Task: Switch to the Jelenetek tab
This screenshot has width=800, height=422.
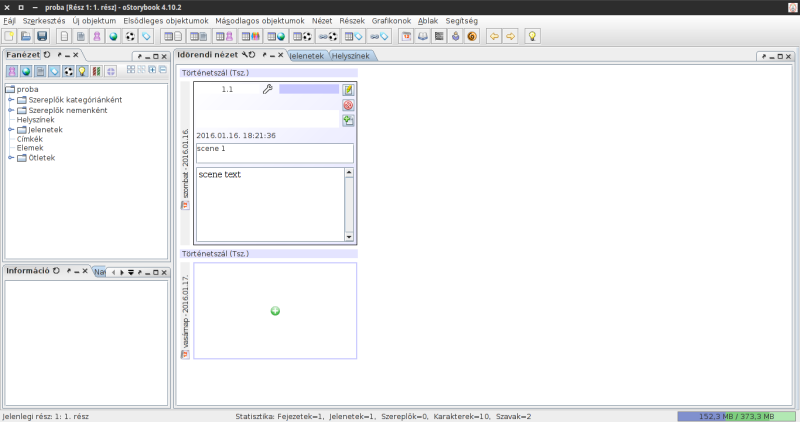Action: coord(307,56)
